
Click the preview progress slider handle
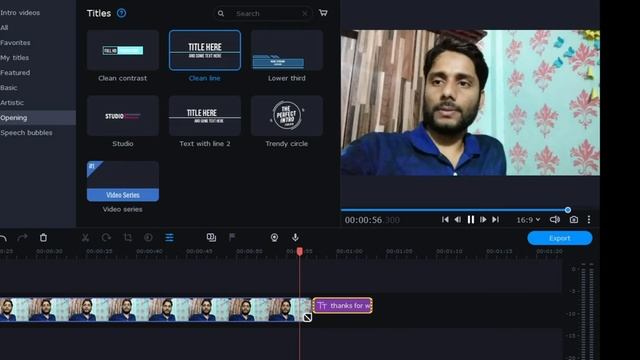point(568,210)
